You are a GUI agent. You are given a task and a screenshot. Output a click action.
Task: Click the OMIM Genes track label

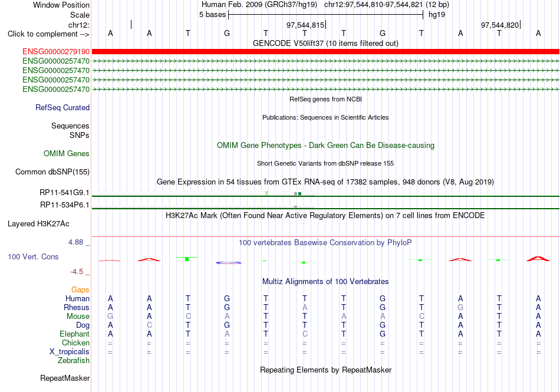pos(67,153)
